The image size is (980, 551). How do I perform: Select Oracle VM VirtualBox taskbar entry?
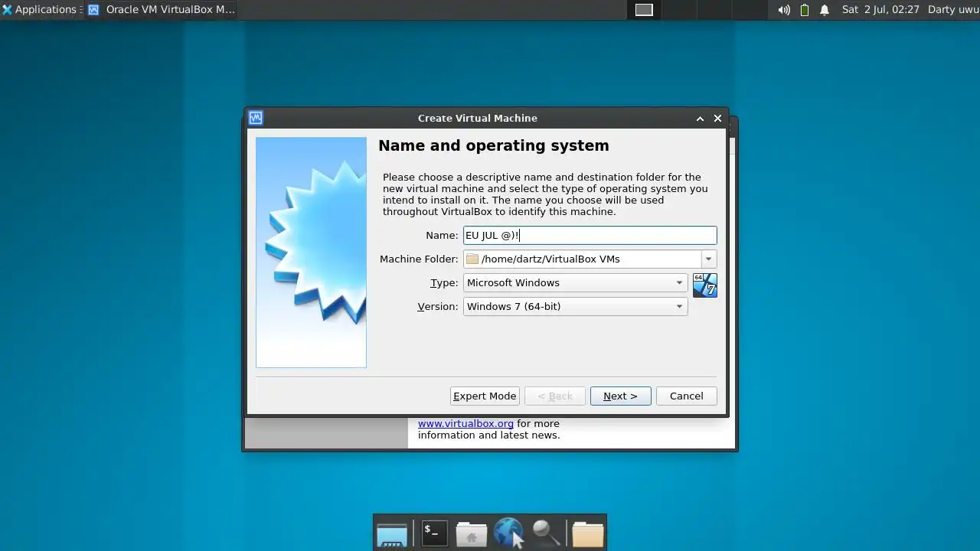[x=161, y=10]
